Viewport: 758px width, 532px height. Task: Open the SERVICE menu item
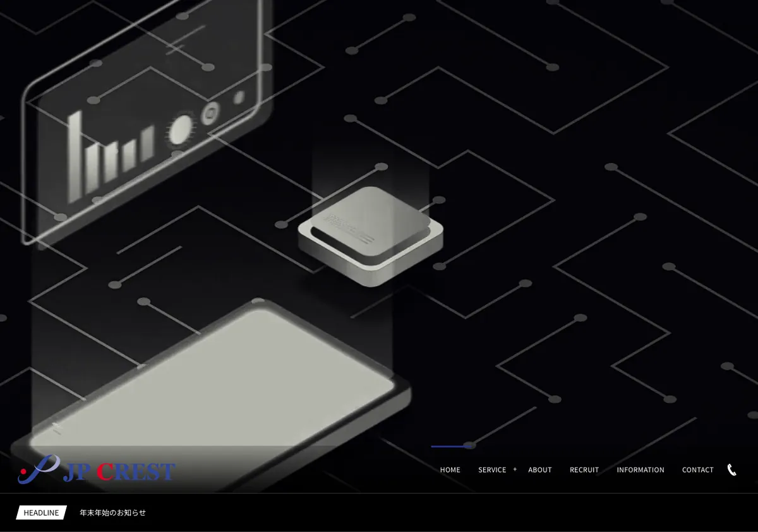(492, 470)
